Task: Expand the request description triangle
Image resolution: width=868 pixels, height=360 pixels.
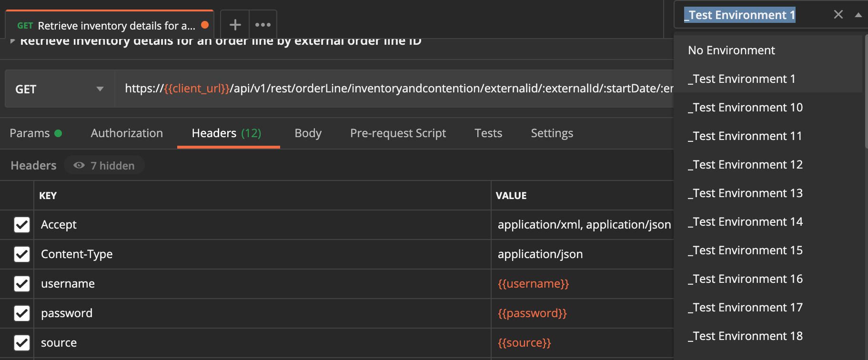Action: 13,41
